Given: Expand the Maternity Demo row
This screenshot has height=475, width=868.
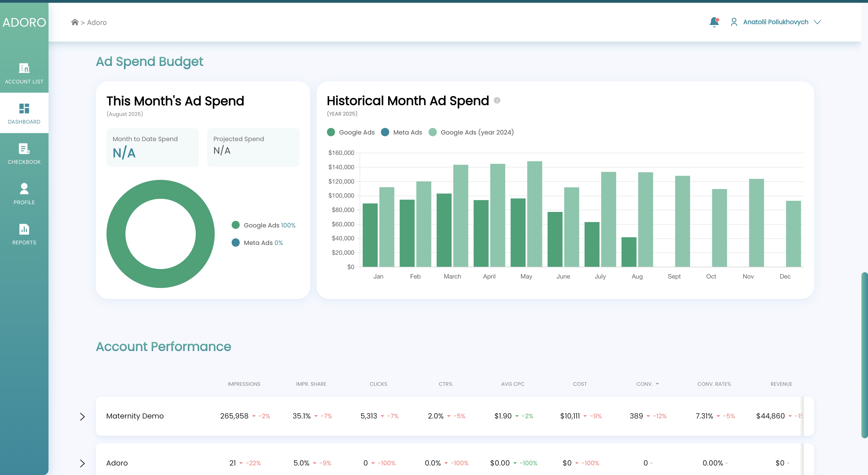Looking at the screenshot, I should coord(82,416).
